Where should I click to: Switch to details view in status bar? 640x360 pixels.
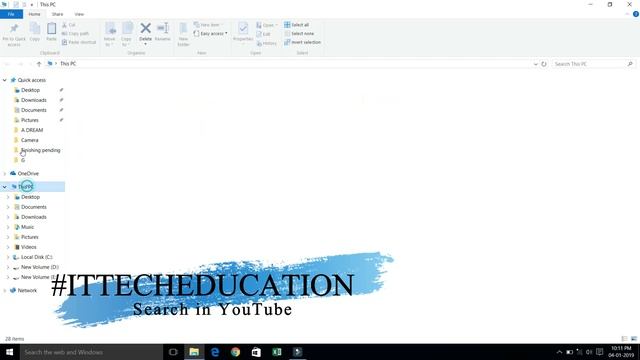[x=624, y=339]
